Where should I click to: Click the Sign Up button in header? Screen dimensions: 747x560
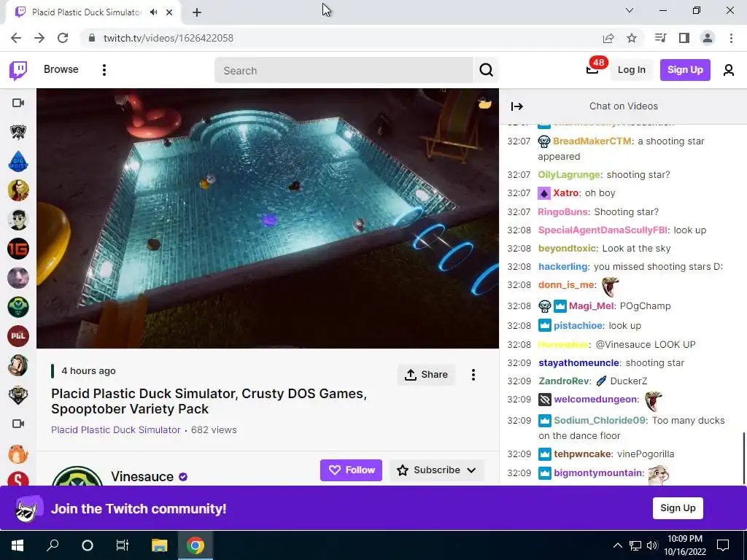tap(685, 70)
